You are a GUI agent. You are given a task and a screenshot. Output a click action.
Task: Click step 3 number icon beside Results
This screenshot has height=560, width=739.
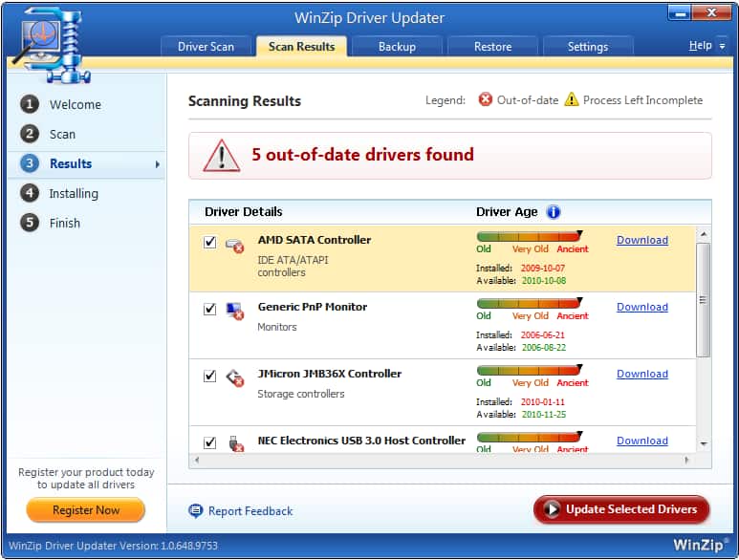click(x=30, y=163)
